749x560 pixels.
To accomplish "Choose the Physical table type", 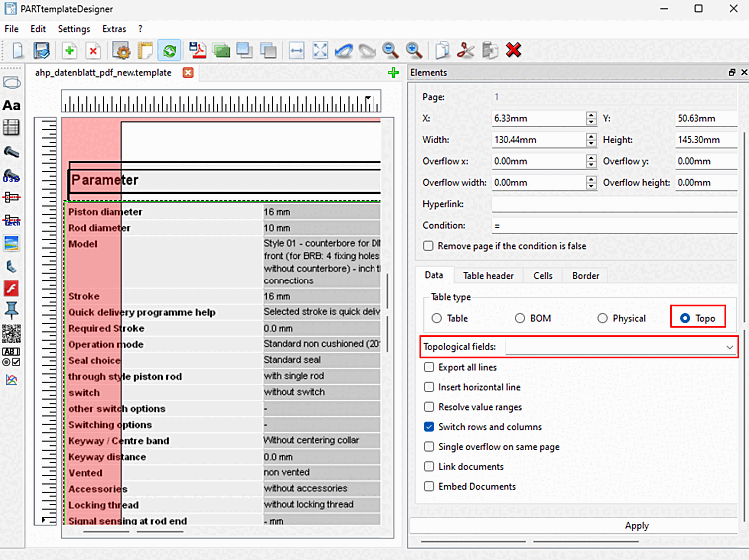I will [603, 318].
